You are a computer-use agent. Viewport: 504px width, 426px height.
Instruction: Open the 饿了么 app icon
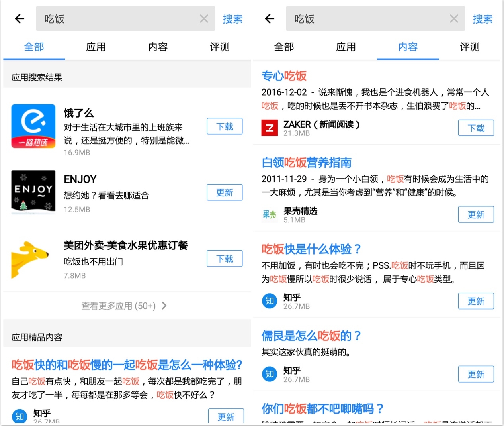tap(33, 126)
